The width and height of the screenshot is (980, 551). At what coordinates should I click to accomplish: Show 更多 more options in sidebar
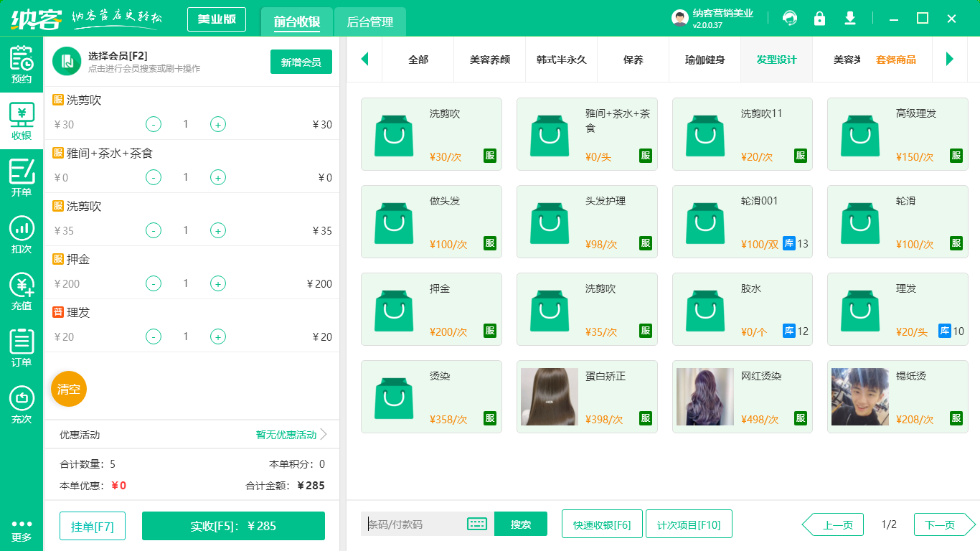tap(22, 530)
